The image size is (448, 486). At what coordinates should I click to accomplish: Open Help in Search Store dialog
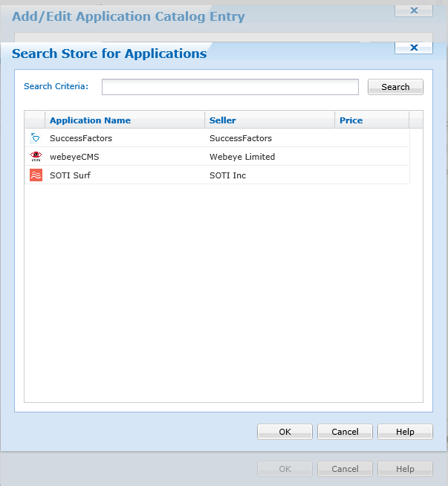click(x=405, y=432)
